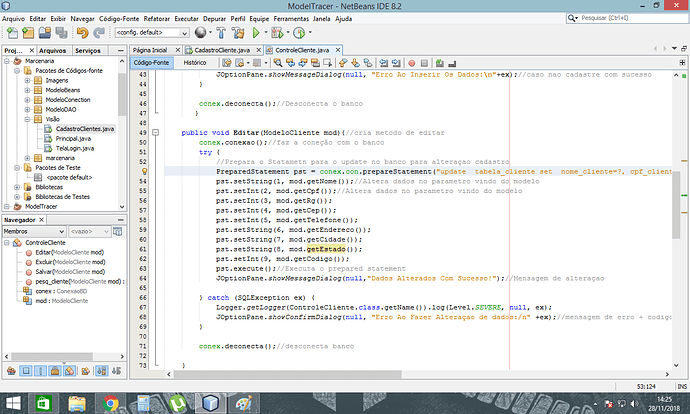This screenshot has width=690, height=414.
Task: Select Editar(ModeloCliente mod) in Navigator
Action: tap(70, 253)
